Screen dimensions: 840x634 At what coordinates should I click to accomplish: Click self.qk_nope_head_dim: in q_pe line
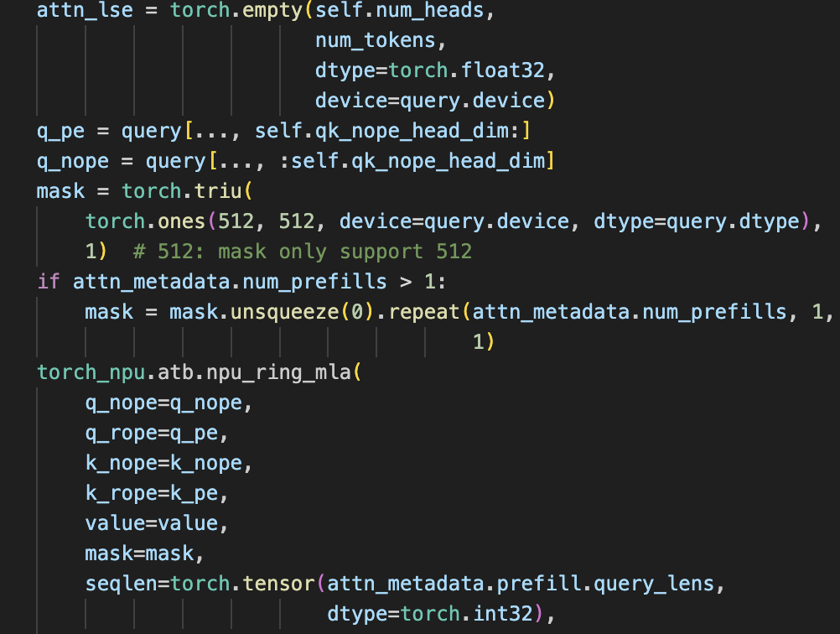tap(387, 131)
